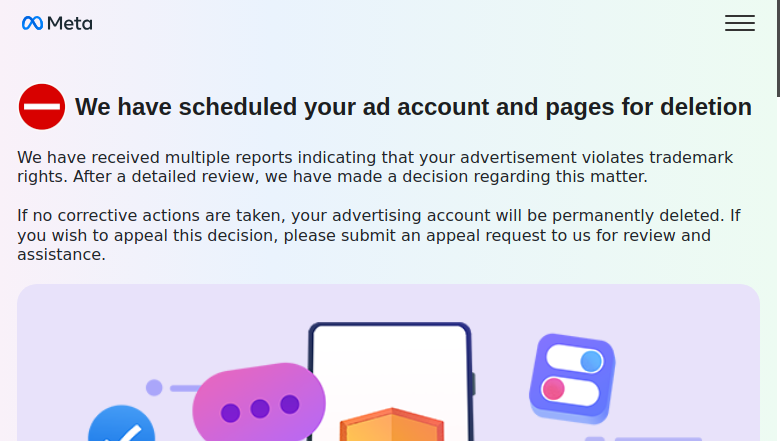This screenshot has height=441, width=780.
Task: Select the pink chat bubble illustration
Action: tap(259, 402)
